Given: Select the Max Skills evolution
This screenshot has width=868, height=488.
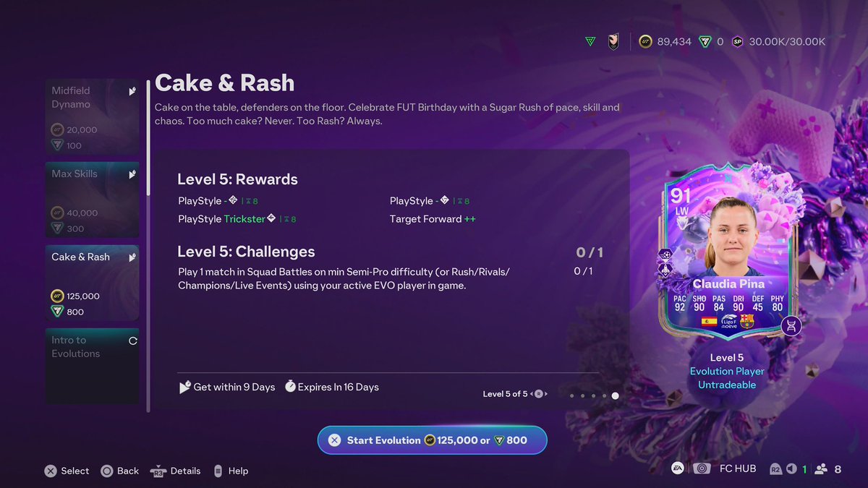Looking at the screenshot, I should point(92,200).
